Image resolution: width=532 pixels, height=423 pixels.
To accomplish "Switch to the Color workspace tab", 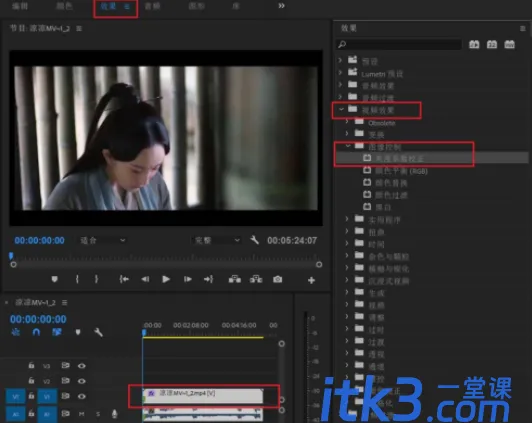I will 64,6.
